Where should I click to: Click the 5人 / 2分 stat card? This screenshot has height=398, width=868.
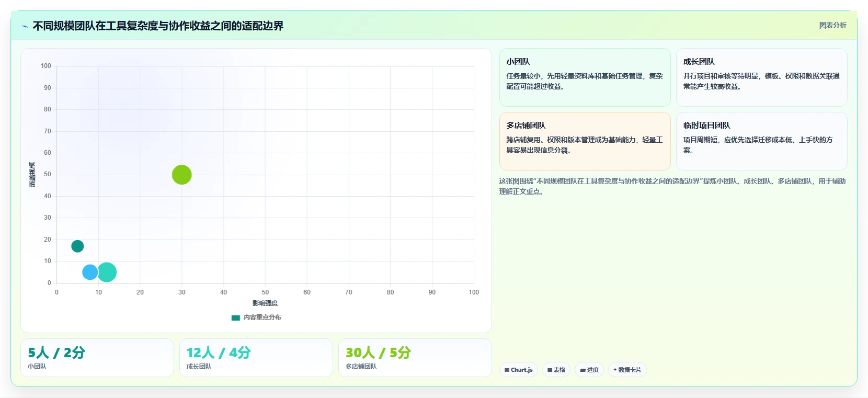(x=97, y=358)
